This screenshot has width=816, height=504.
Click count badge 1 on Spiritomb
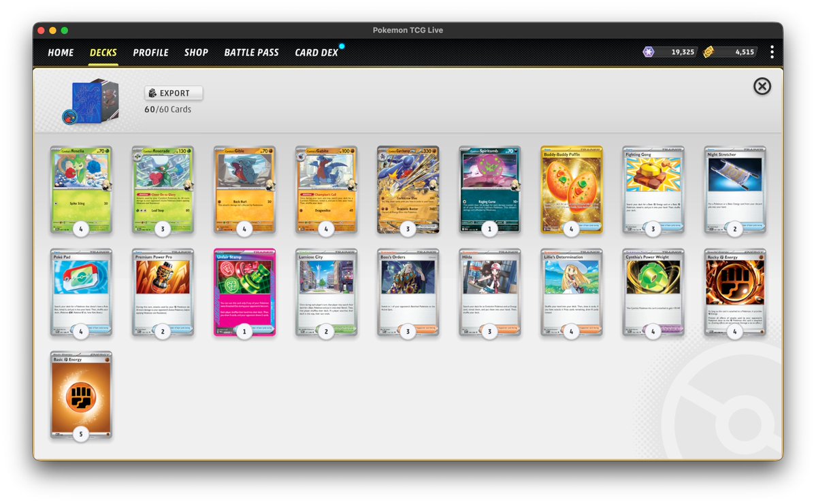(x=490, y=229)
